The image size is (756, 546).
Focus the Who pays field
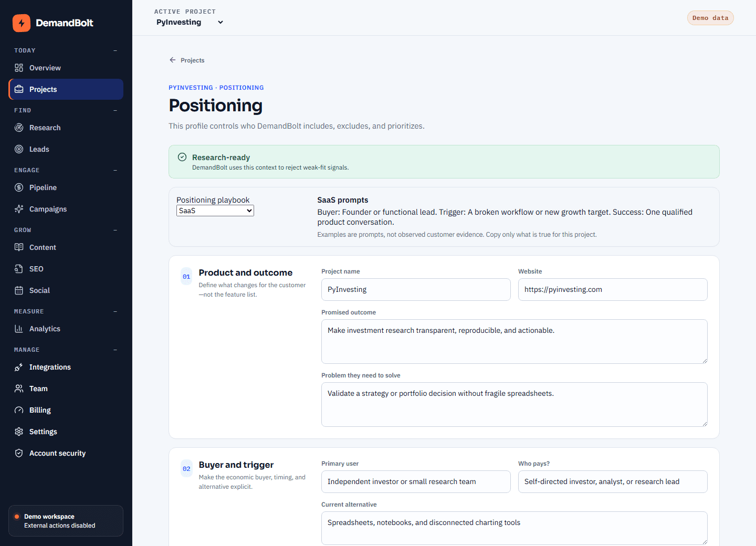(x=613, y=482)
